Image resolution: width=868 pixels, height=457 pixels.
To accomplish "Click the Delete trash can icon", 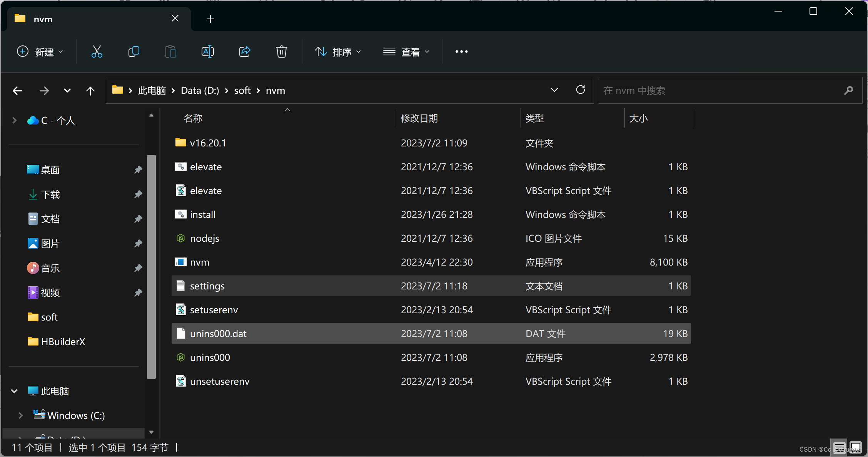I will [x=282, y=52].
